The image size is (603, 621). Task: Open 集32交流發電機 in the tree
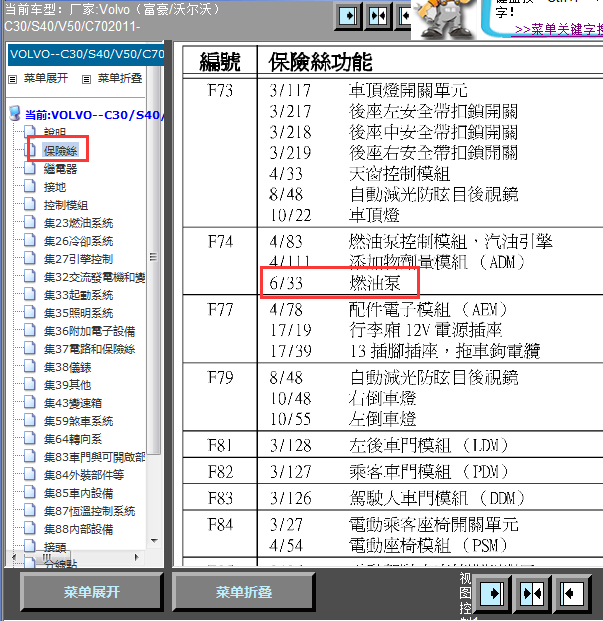point(94,277)
